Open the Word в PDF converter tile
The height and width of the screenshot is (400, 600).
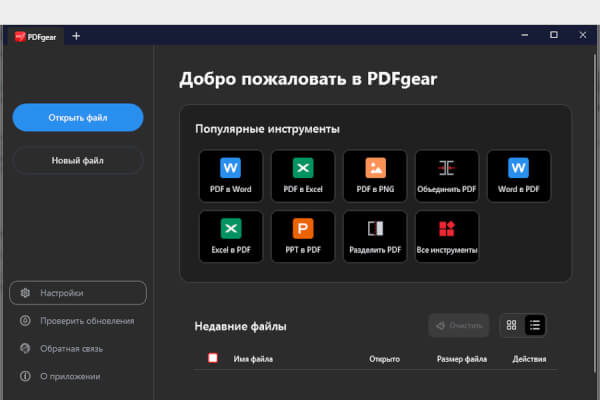click(x=518, y=176)
